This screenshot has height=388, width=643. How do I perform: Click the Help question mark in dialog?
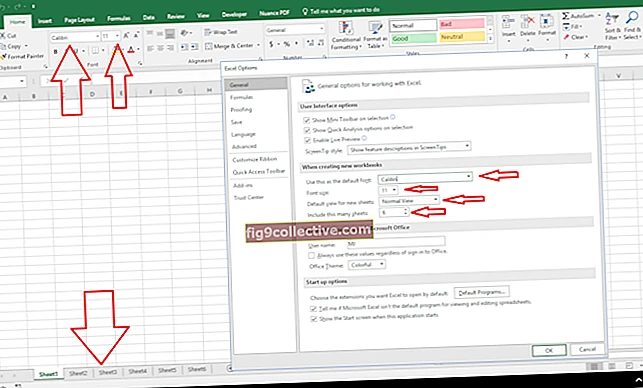[x=566, y=56]
